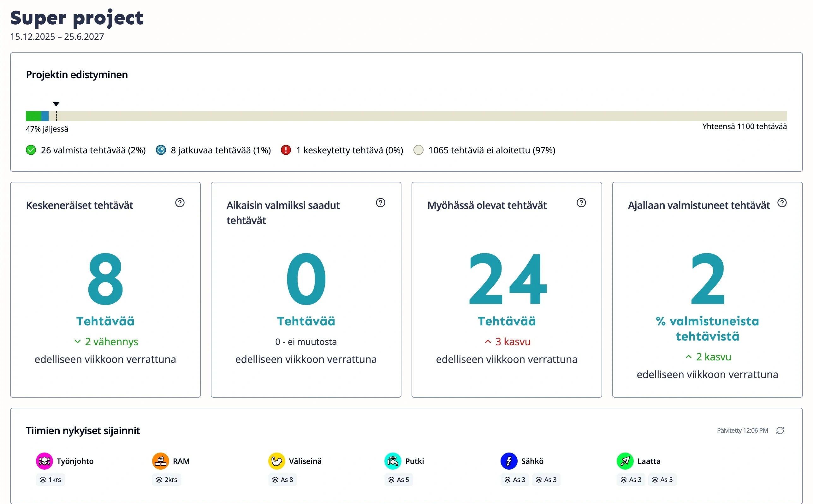813x504 pixels.
Task: Click the date range '15.12.2025 – 25.6.2027'
Action: [x=57, y=37]
